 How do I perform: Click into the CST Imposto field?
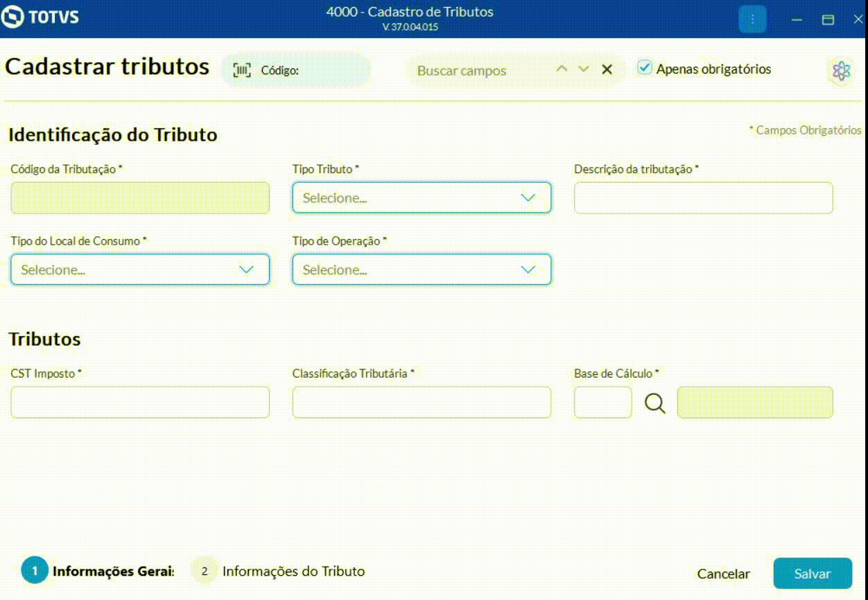[140, 403]
